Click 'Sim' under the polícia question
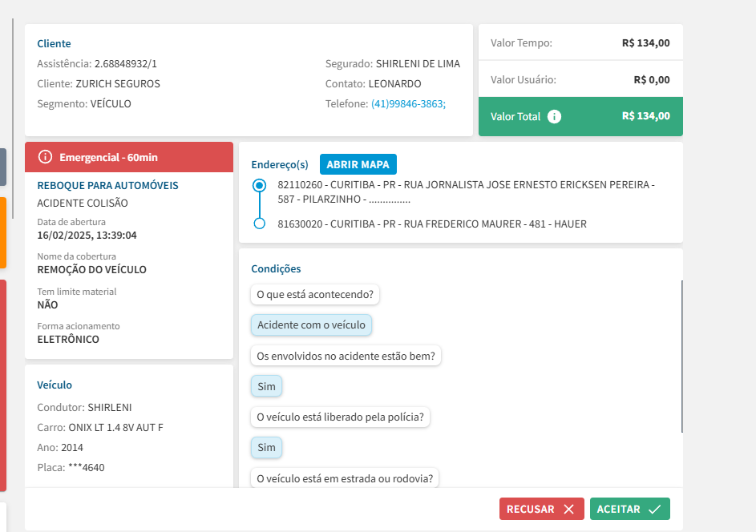Screen dimensions: 756x532 coord(266,447)
